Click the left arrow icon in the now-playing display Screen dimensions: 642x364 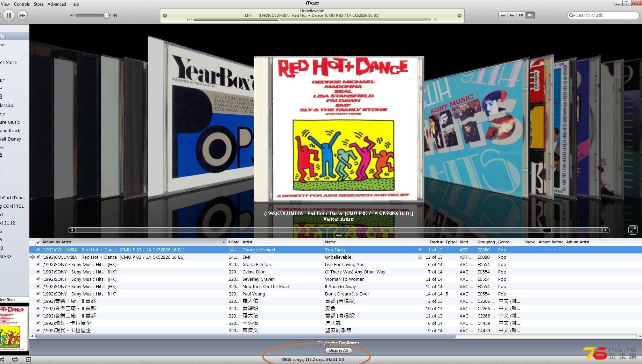tap(165, 15)
